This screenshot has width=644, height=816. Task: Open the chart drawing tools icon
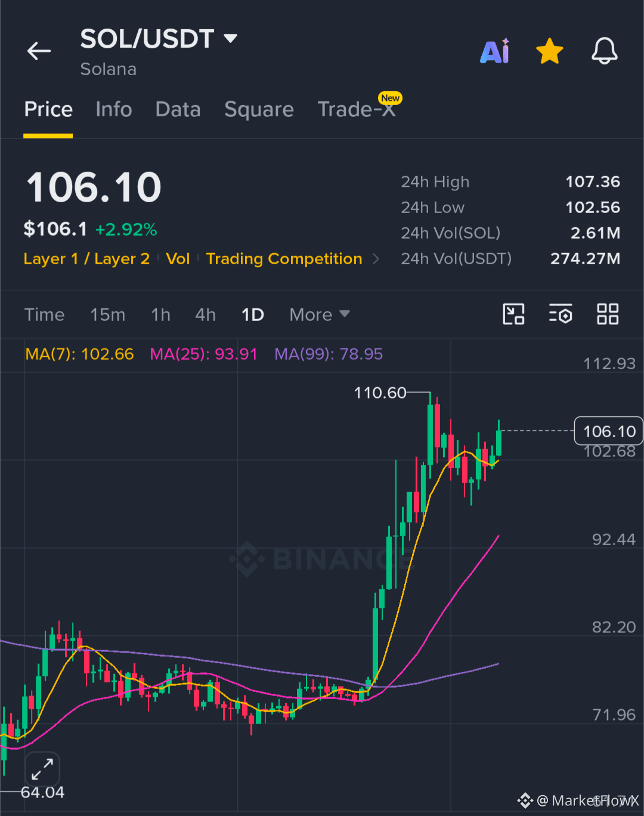[513, 314]
